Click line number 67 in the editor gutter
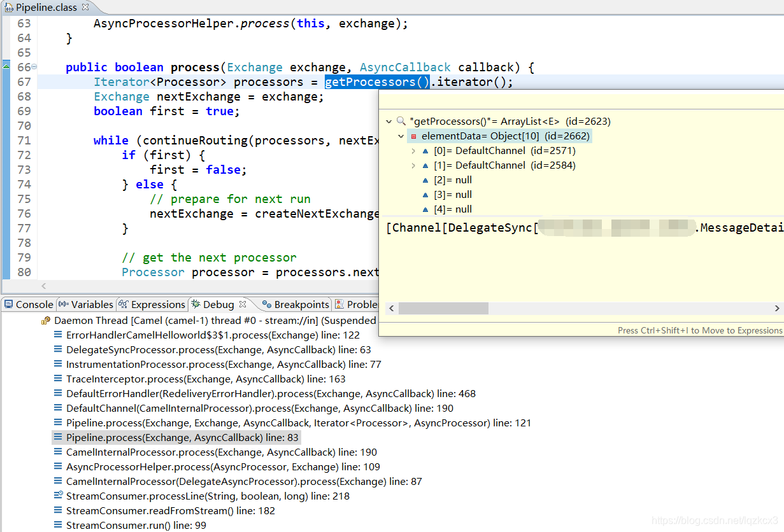 [x=24, y=82]
